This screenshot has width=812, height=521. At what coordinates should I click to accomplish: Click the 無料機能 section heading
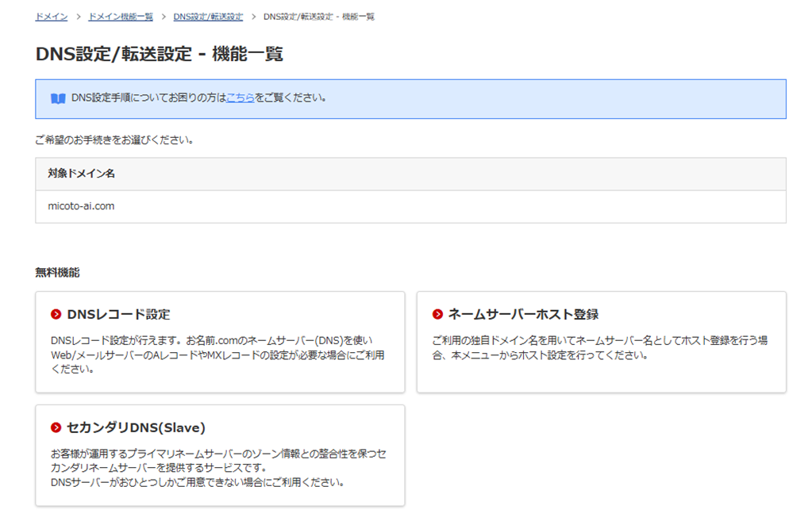(57, 272)
